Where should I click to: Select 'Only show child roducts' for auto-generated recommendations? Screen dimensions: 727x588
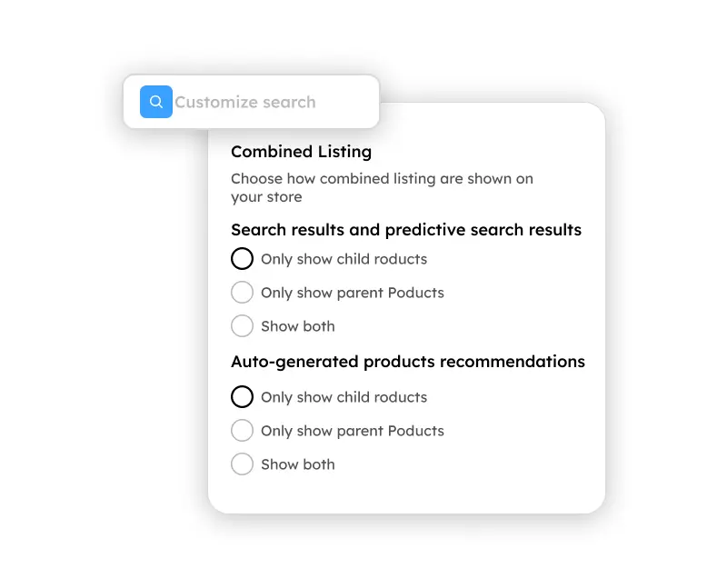(242, 396)
